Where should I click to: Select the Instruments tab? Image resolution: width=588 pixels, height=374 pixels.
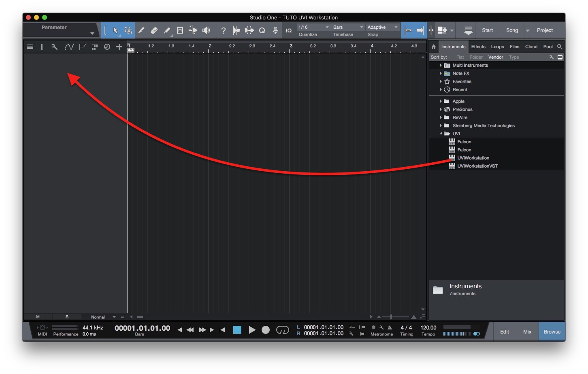(x=453, y=47)
